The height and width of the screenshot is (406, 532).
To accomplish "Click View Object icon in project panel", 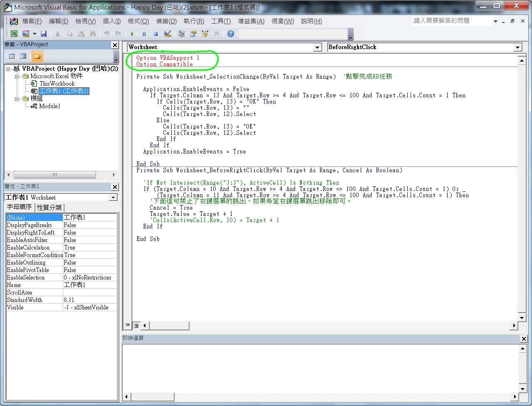I will 23,56.
